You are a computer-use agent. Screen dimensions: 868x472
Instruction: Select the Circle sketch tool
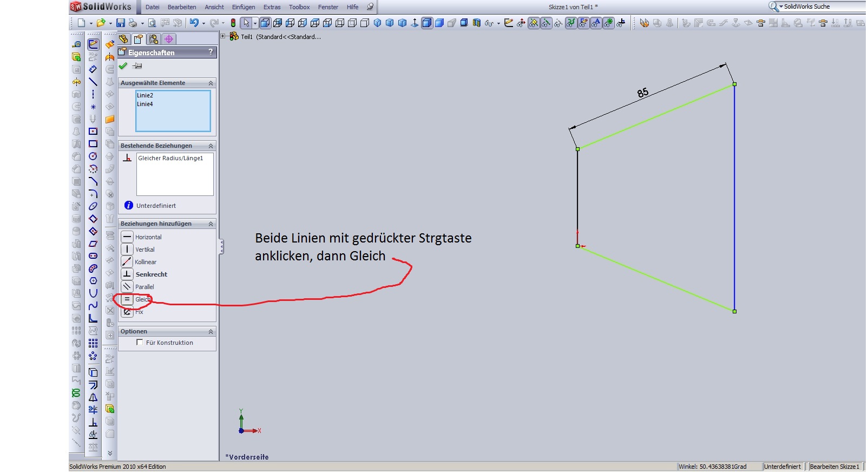tap(93, 156)
